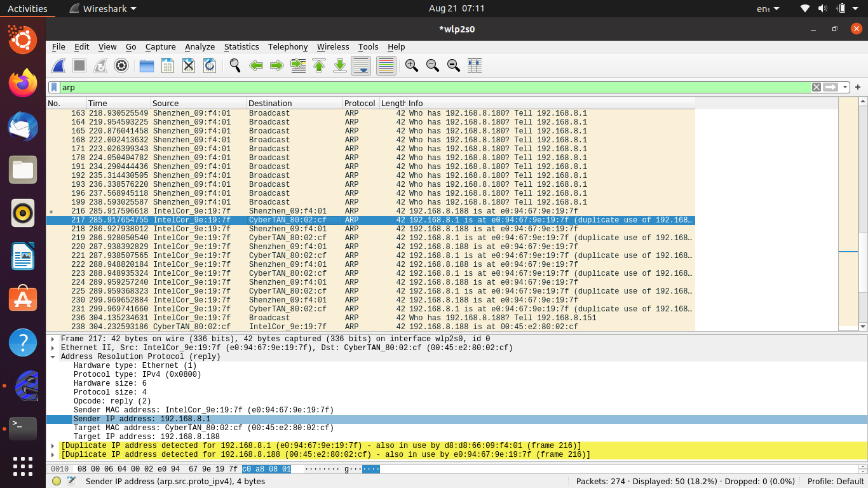Image resolution: width=868 pixels, height=488 pixels.
Task: Open the Statistics menu
Action: (x=241, y=47)
